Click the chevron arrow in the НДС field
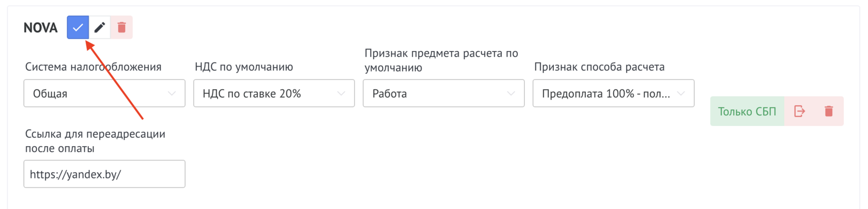 341,93
